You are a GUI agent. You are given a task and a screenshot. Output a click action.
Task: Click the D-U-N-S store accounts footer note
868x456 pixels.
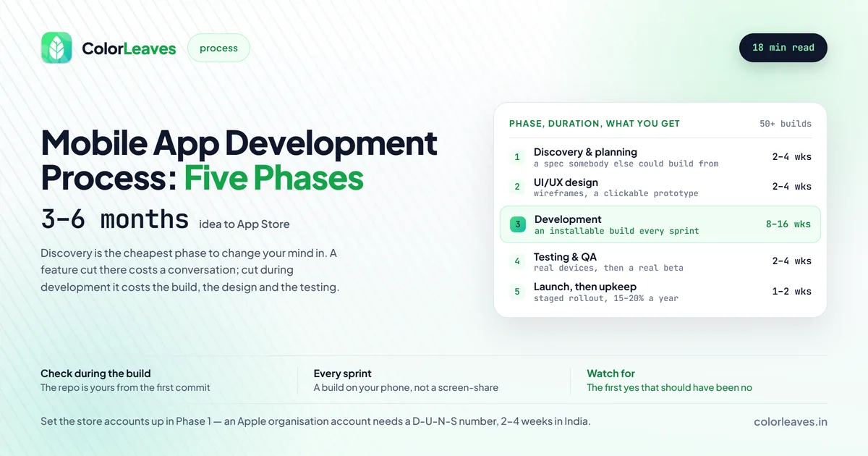pyautogui.click(x=315, y=421)
